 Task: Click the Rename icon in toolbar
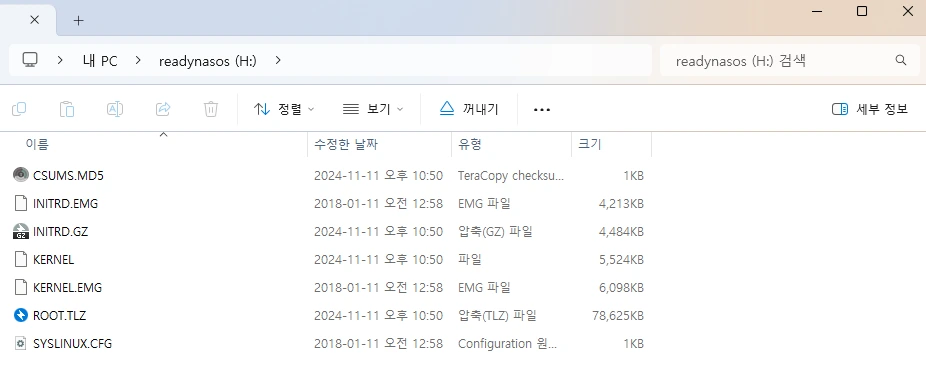click(115, 109)
